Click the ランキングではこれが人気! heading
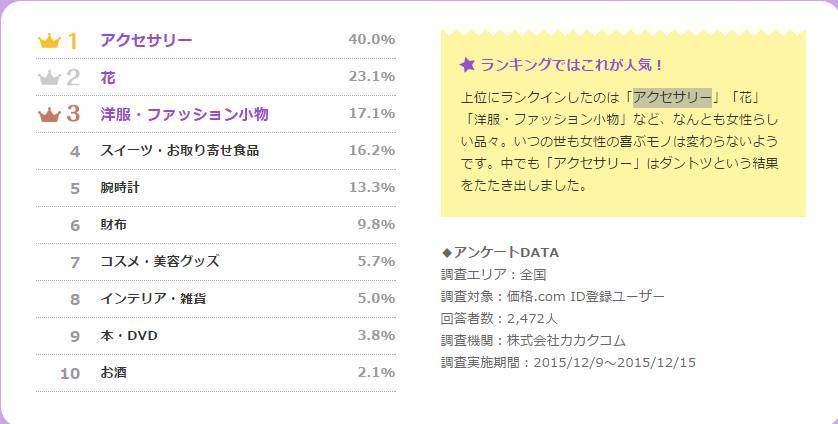This screenshot has height=424, width=838. tap(572, 65)
